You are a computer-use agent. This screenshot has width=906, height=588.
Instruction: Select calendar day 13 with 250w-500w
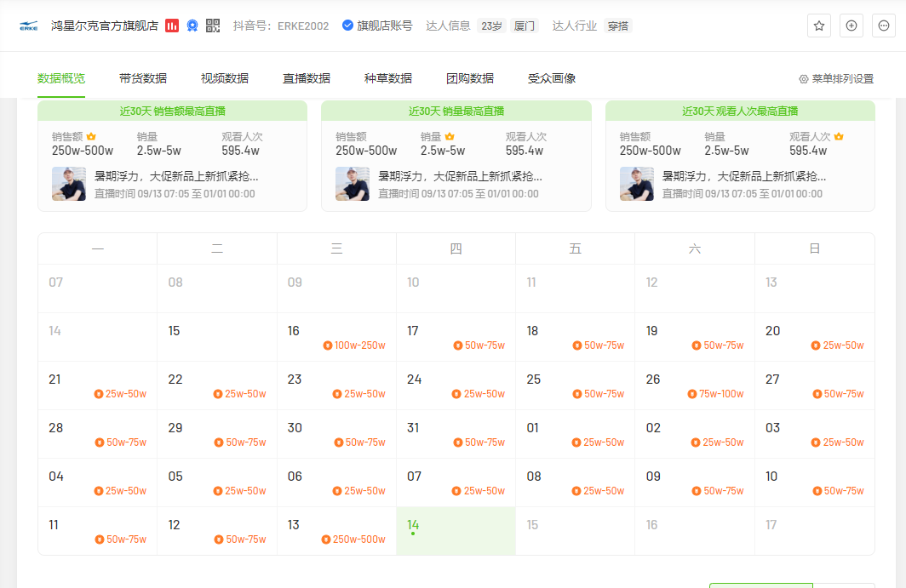click(336, 531)
